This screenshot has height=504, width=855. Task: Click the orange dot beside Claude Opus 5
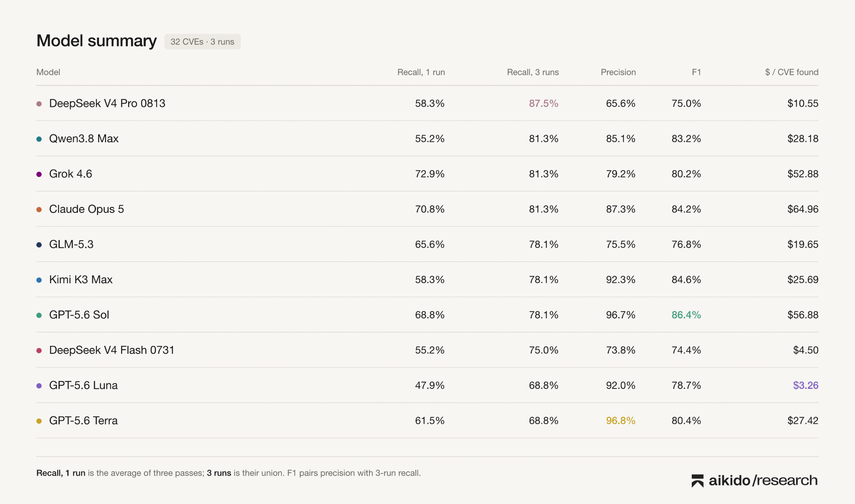pyautogui.click(x=39, y=209)
